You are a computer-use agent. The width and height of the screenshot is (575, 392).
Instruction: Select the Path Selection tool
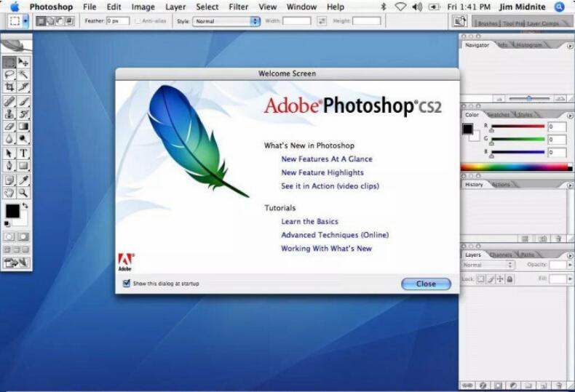pyautogui.click(x=9, y=153)
